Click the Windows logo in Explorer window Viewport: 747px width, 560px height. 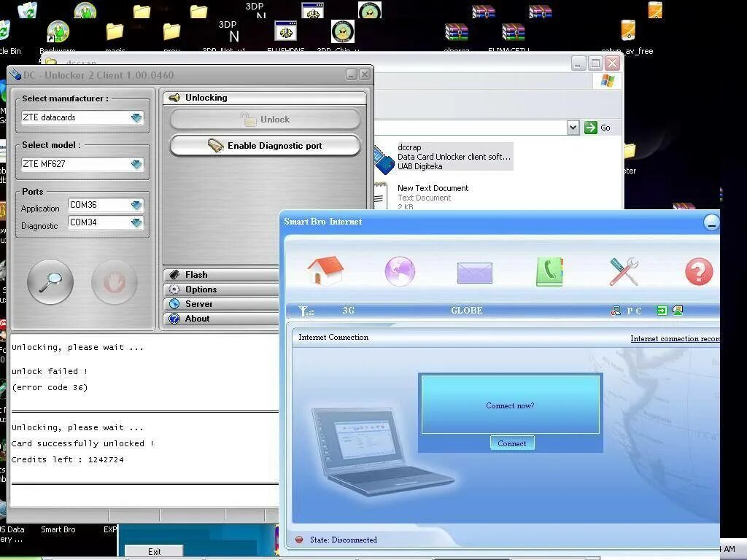pos(607,80)
